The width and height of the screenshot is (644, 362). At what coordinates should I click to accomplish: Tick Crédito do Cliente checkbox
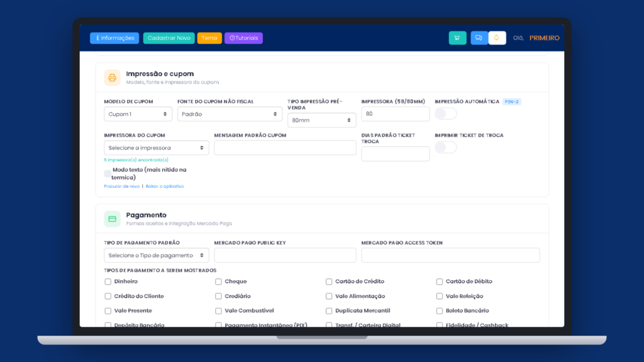[x=108, y=297]
